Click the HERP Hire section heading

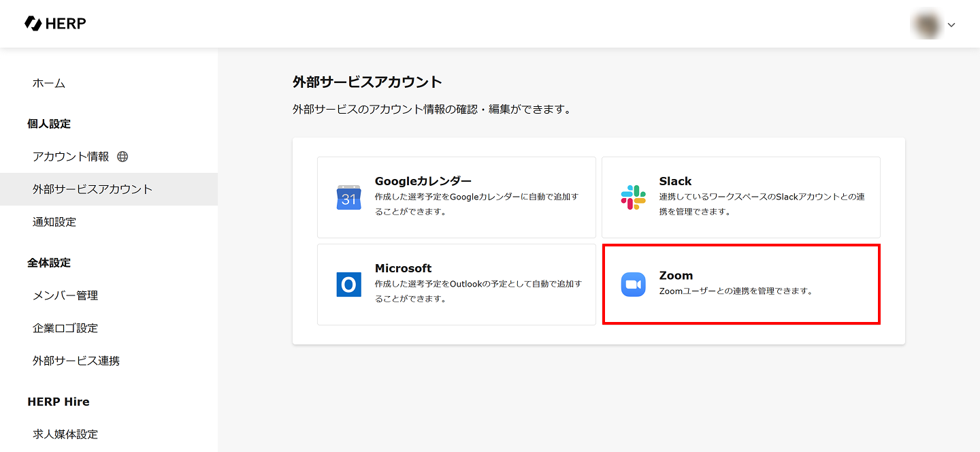coord(59,402)
